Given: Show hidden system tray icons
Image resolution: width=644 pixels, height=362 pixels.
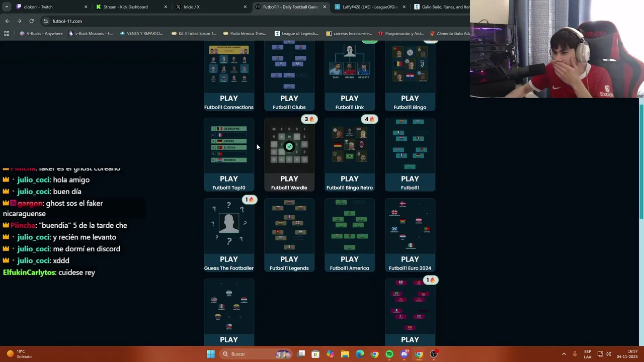Looking at the screenshot, I should click(x=563, y=354).
